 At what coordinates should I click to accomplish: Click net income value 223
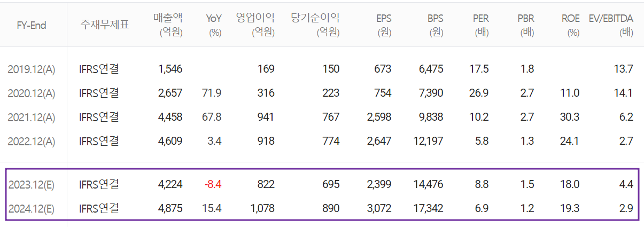coord(331,93)
